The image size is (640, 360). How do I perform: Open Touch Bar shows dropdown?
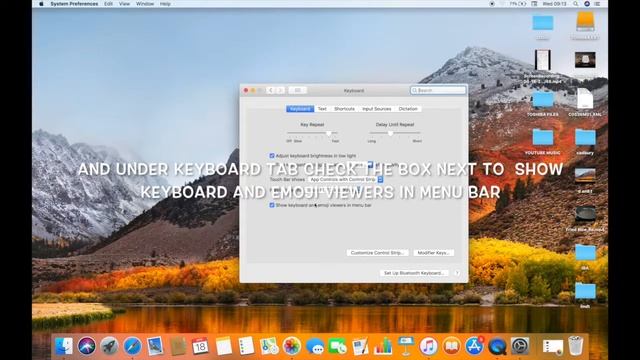[x=346, y=180]
